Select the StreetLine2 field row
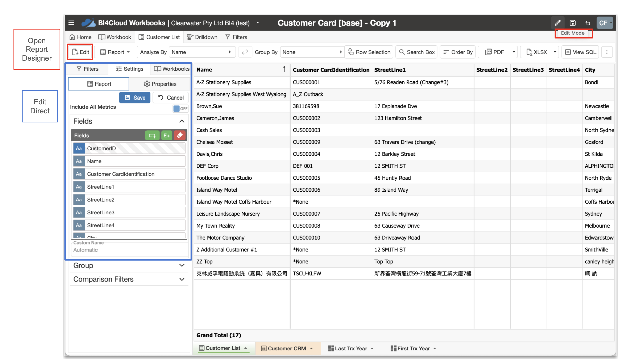The width and height of the screenshot is (632, 364). click(129, 200)
